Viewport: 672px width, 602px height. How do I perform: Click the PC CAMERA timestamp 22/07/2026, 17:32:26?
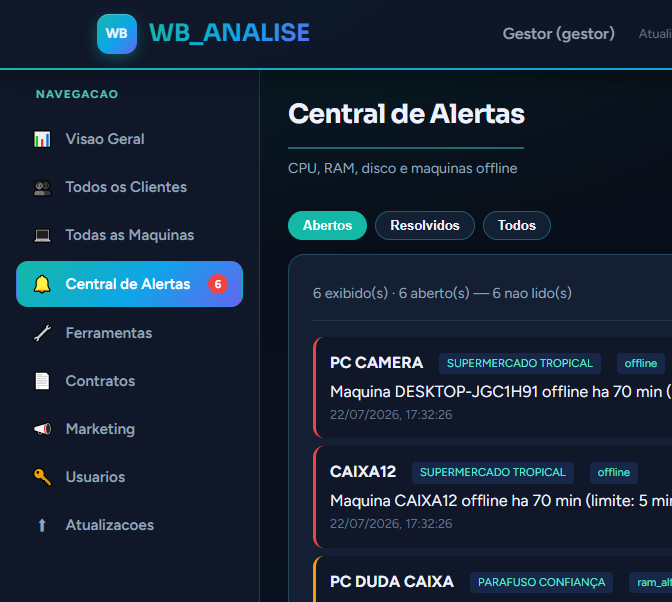[x=391, y=415]
